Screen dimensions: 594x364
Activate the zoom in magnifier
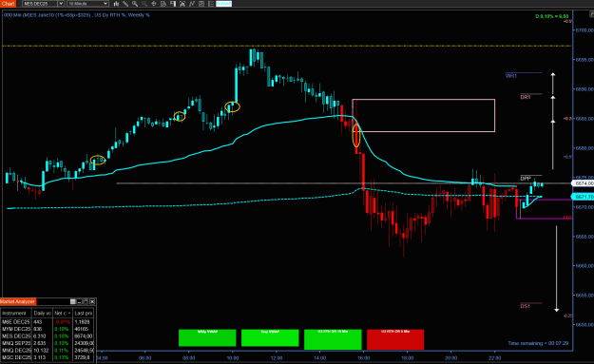click(x=135, y=4)
